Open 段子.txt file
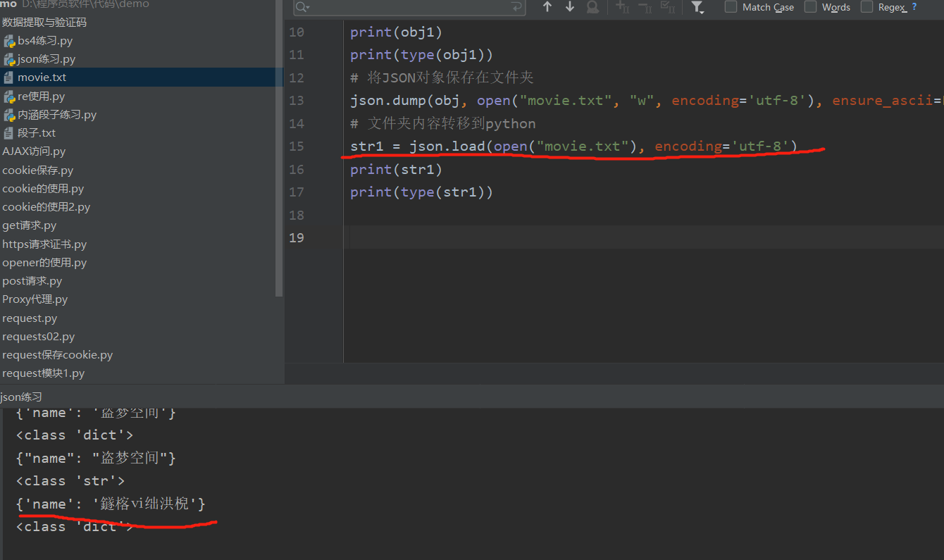 (x=37, y=133)
